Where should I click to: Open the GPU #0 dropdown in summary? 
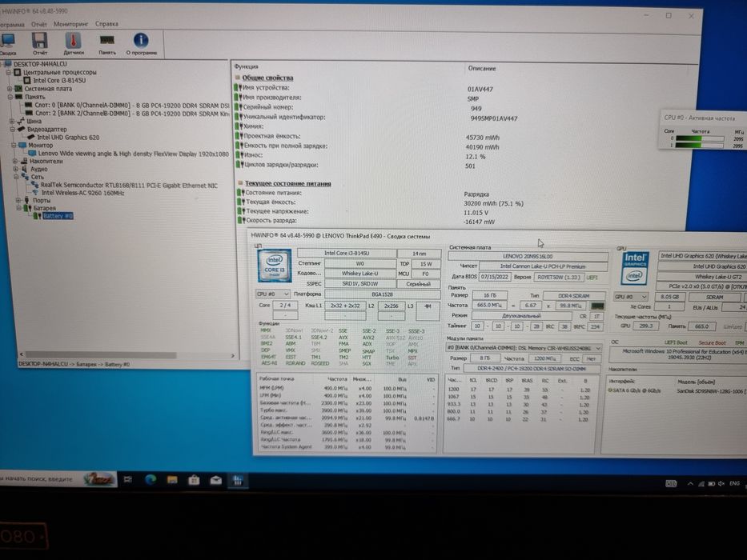(x=630, y=297)
